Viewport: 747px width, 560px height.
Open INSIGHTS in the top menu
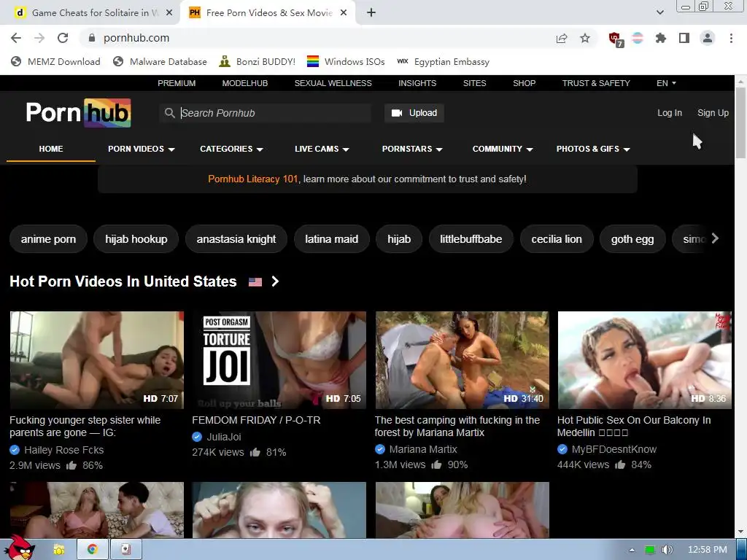click(x=417, y=83)
